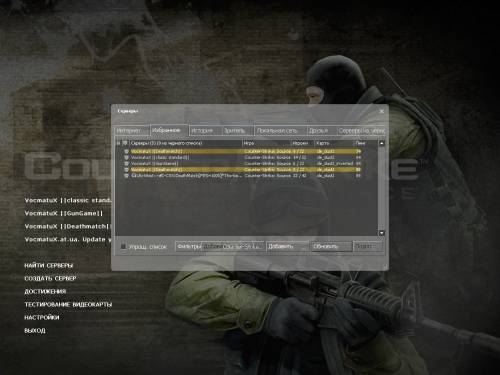Click the secure-server column header icon
500x375 pixels.
click(125, 143)
